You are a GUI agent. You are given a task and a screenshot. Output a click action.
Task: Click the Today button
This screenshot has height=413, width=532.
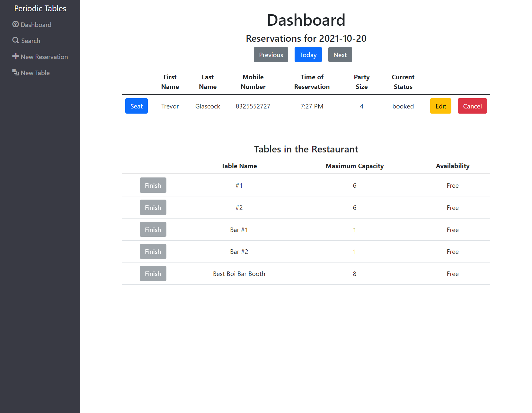click(308, 55)
